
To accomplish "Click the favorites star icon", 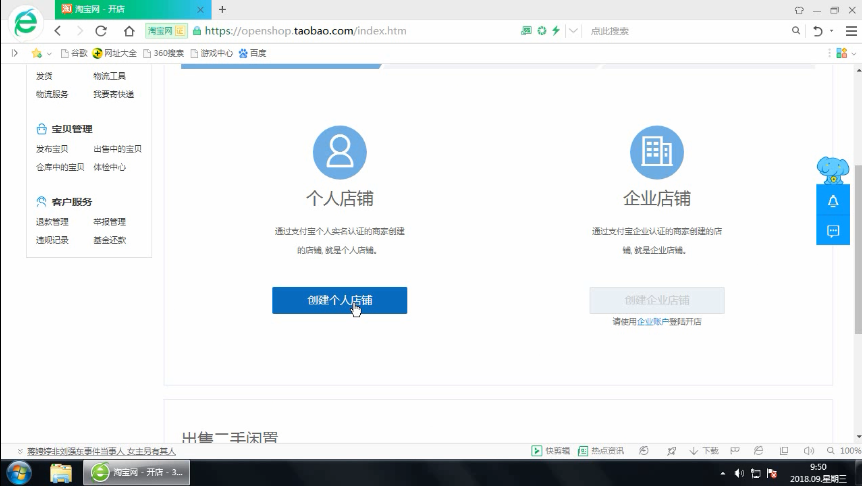I will [x=37, y=53].
